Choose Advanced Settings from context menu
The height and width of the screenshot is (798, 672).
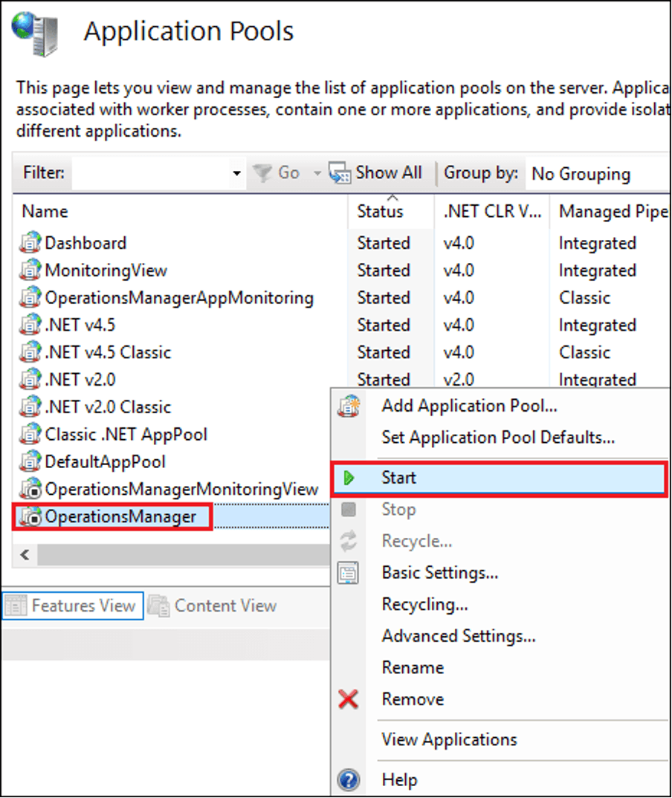(458, 636)
